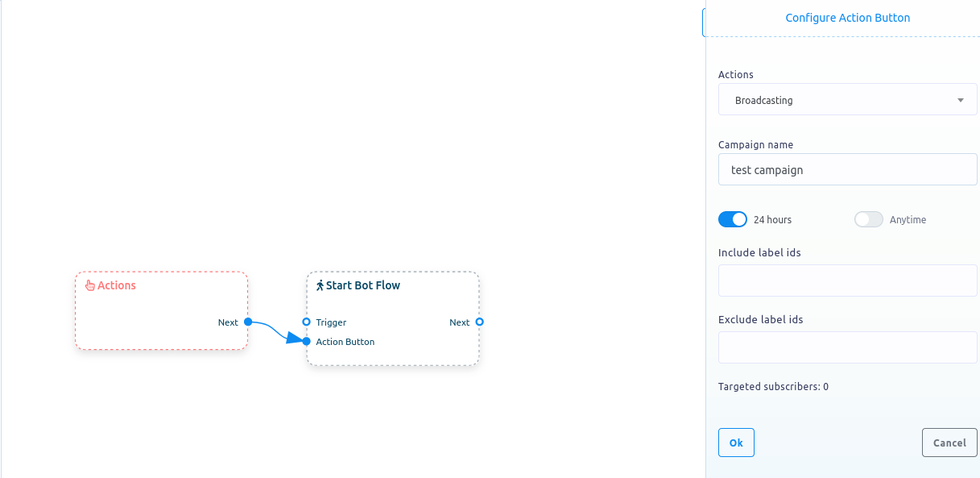Image resolution: width=980 pixels, height=478 pixels.
Task: Click the Next output port of Actions node
Action: [x=248, y=322]
